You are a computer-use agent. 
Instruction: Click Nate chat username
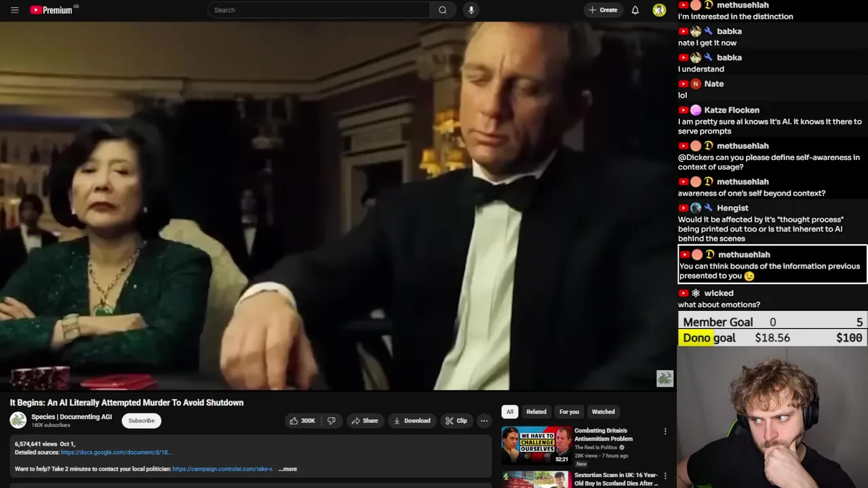coord(714,84)
